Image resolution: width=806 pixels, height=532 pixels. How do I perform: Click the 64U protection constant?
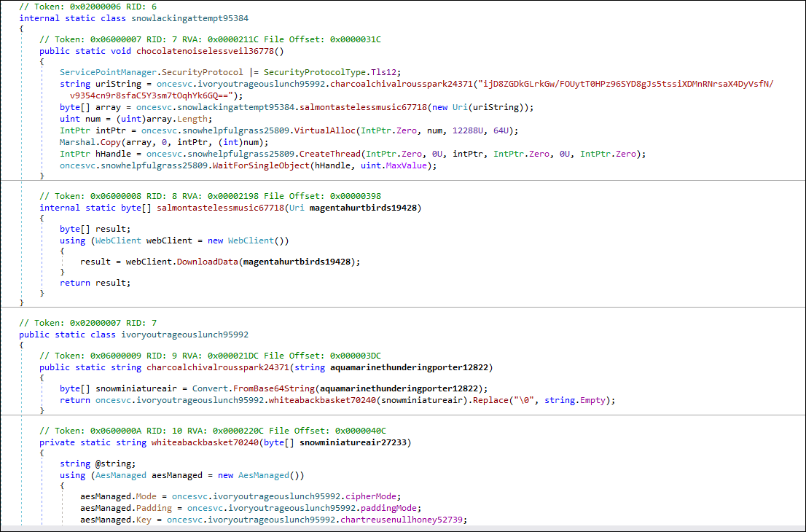tap(501, 130)
